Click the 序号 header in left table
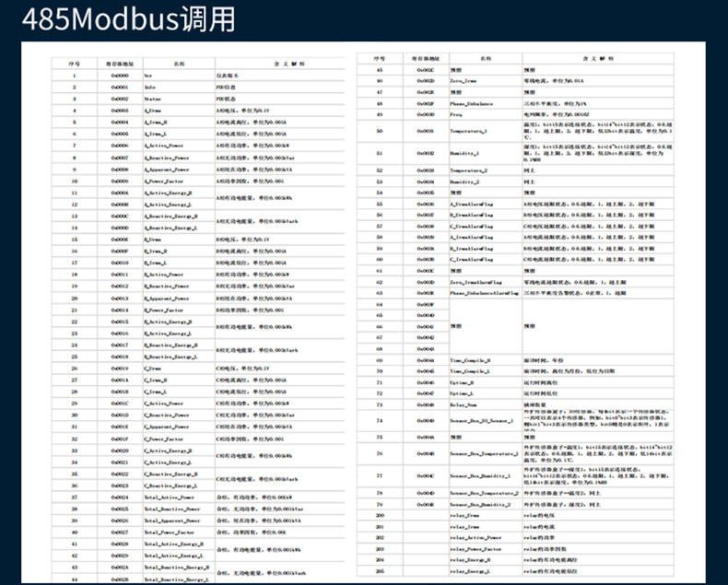Viewport: 728px width, 585px height. [73, 64]
